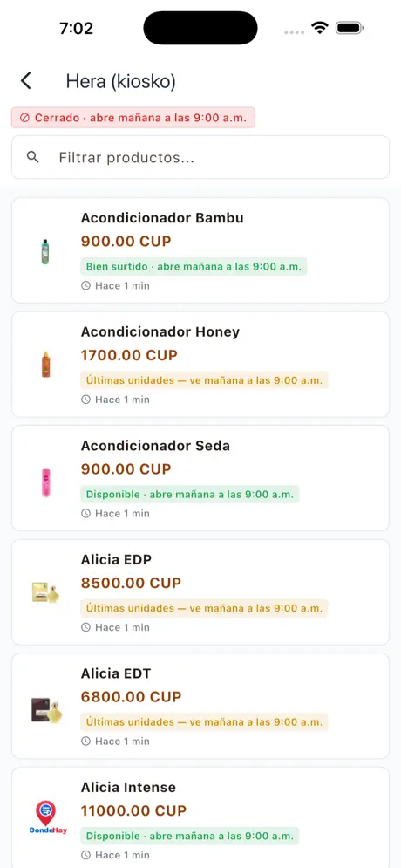Click Acondicionador Honey's Últimas unidades badge
The height and width of the screenshot is (868, 401).
(x=204, y=379)
